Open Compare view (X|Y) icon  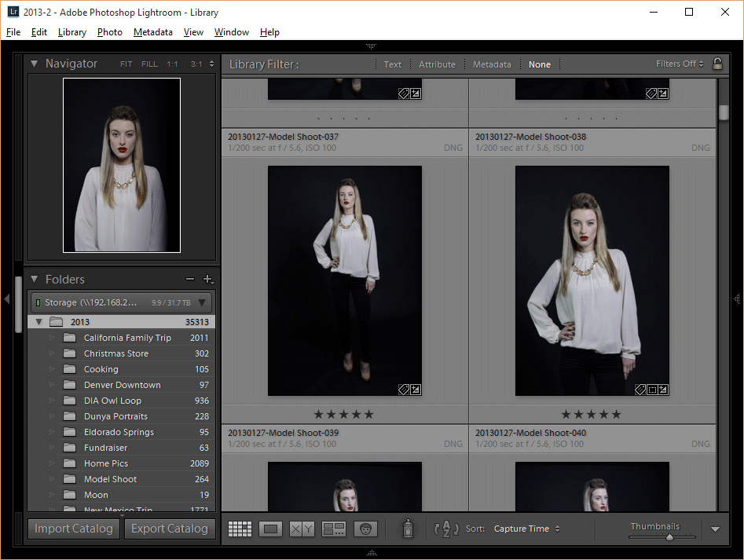click(x=302, y=529)
